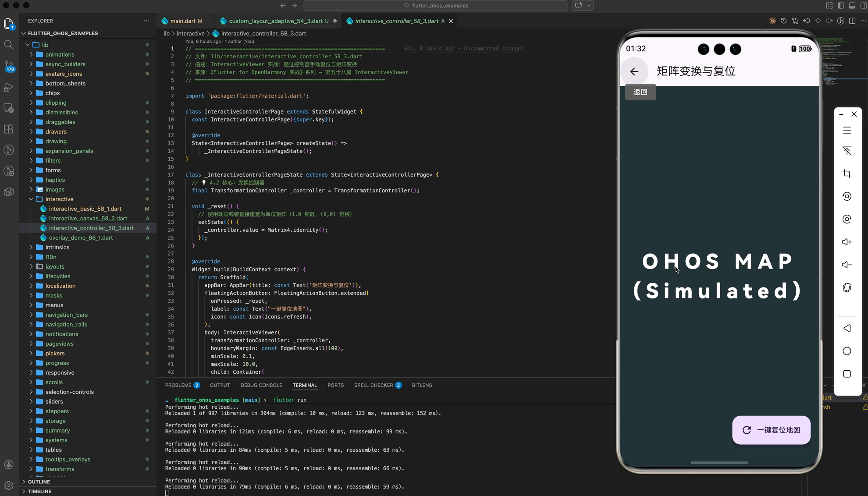
Task: Open the Extensions view icon
Action: click(x=8, y=129)
